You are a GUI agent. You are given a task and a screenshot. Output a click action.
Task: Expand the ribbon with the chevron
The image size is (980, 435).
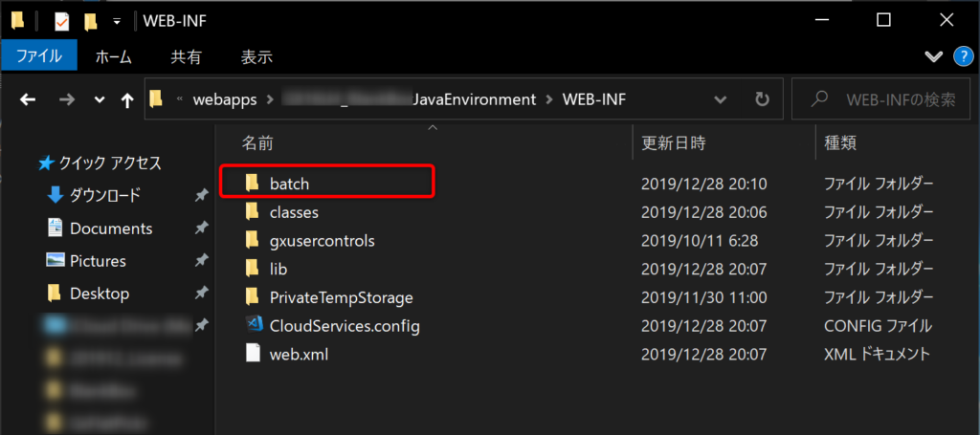(x=933, y=56)
